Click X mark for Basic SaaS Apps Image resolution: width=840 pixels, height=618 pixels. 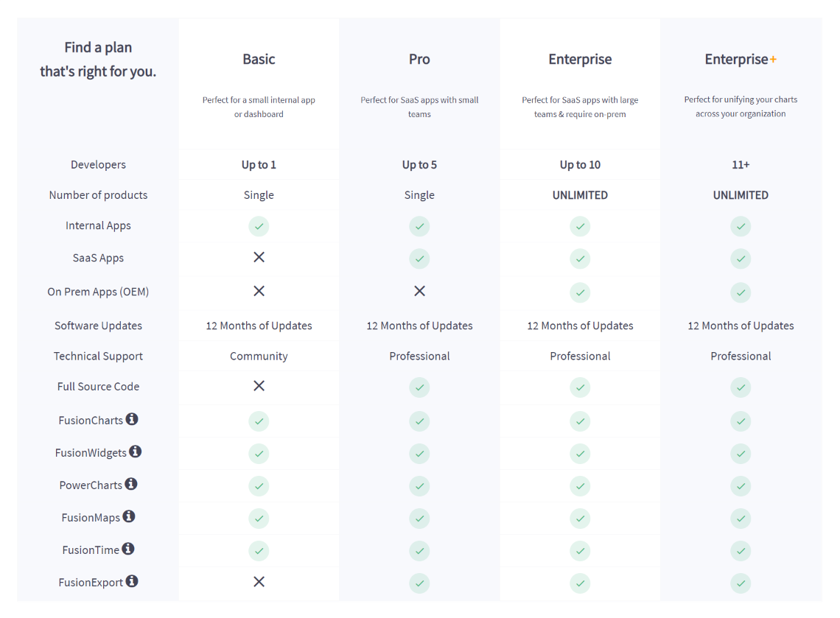[259, 257]
